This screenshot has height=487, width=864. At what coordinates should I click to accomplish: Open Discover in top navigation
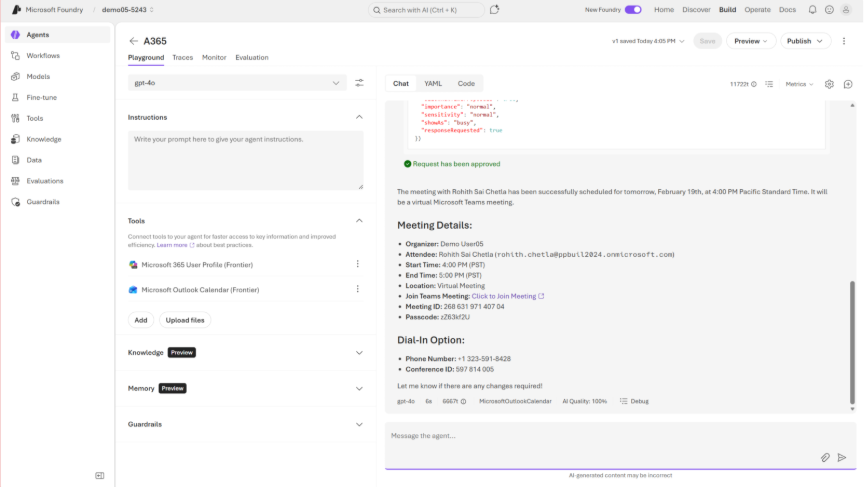(696, 9)
